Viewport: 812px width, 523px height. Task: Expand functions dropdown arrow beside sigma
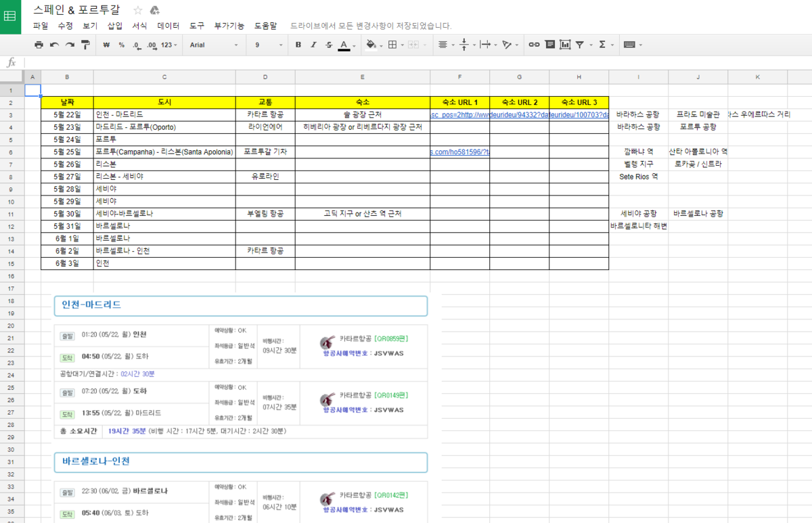[612, 45]
